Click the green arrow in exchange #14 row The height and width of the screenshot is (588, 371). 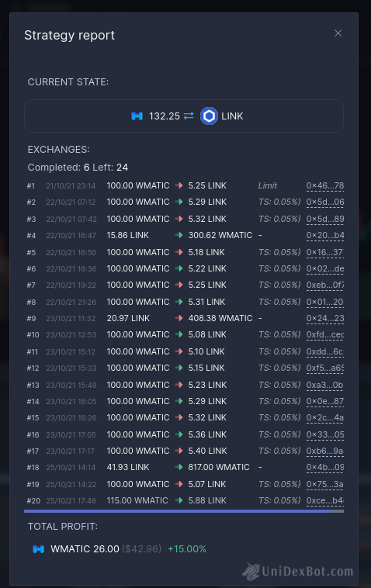pos(179,401)
